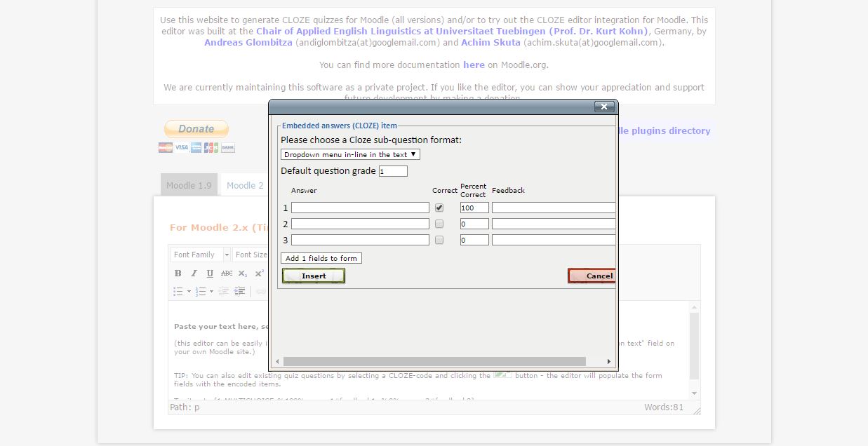Apply Subscript formatting
Screen dimensions: 868x446
coord(243,273)
